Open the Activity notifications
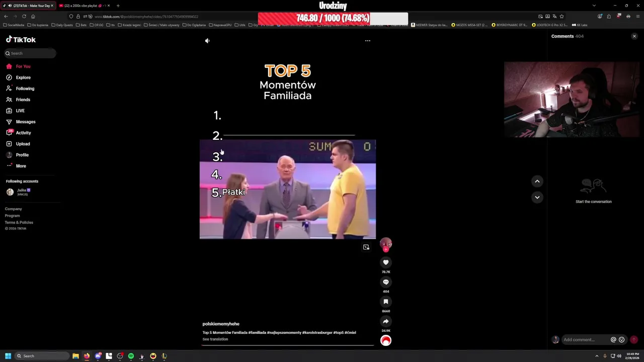Screen dimensions: 644x362 pyautogui.click(x=19, y=133)
